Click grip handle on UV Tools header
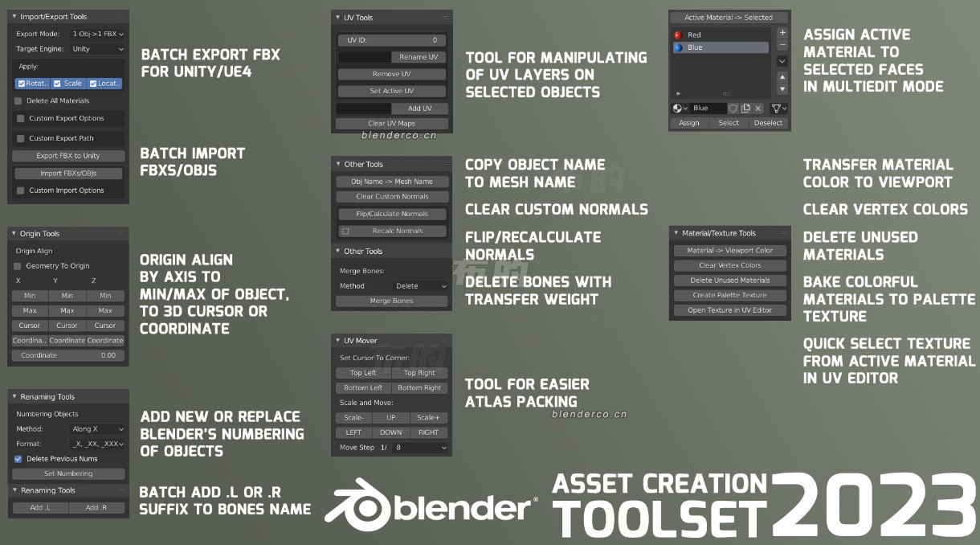Image resolution: width=980 pixels, height=545 pixels. click(x=445, y=17)
